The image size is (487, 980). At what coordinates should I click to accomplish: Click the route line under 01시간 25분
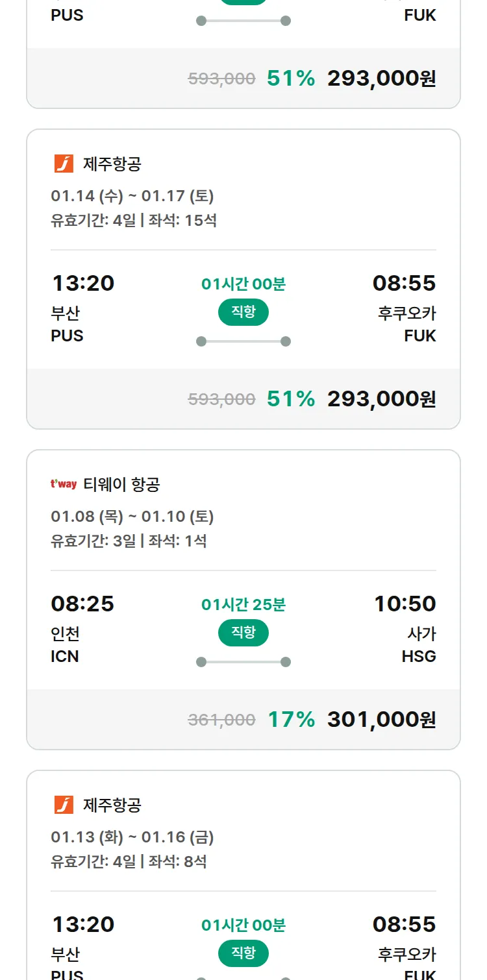(243, 662)
